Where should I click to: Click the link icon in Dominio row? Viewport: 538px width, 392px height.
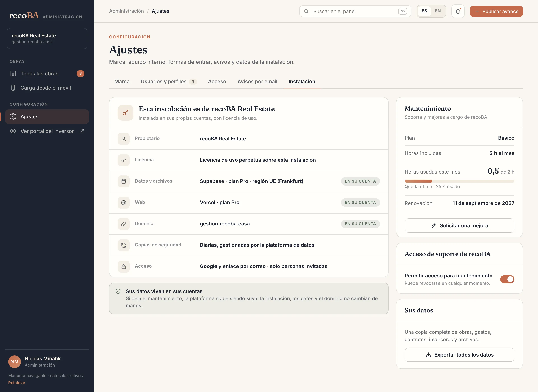(124, 224)
